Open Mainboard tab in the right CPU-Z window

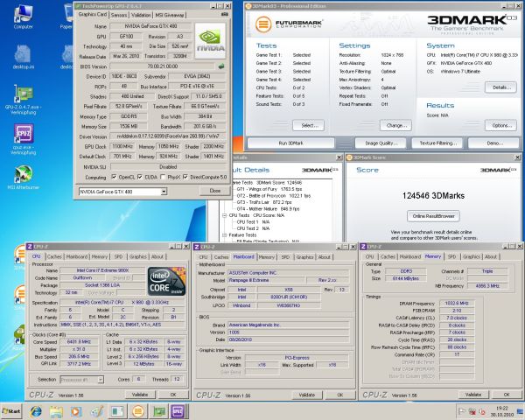pos(410,256)
